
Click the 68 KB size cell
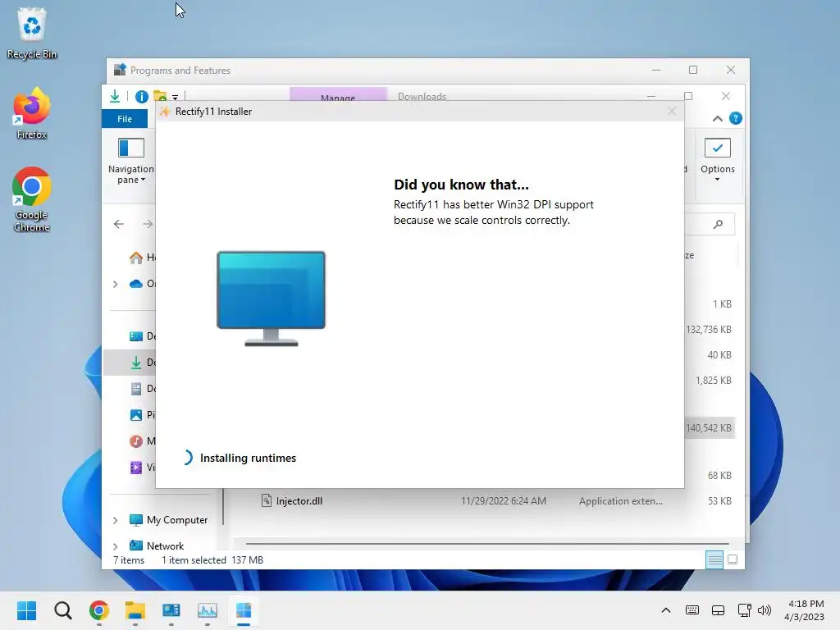click(x=719, y=475)
